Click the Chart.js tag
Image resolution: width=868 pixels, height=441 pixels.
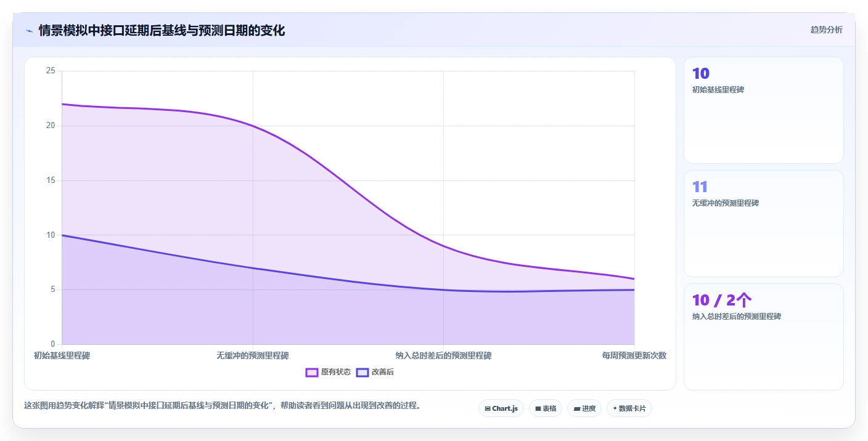coord(501,408)
